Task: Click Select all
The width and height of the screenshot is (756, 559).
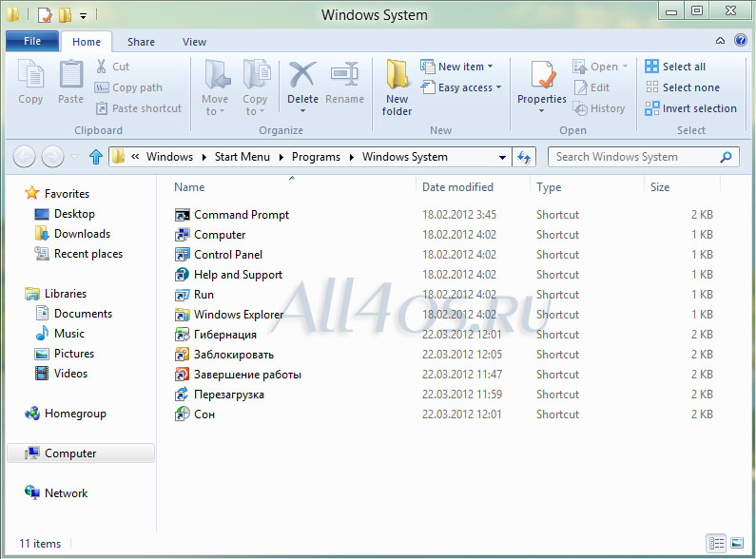Action: pos(675,67)
